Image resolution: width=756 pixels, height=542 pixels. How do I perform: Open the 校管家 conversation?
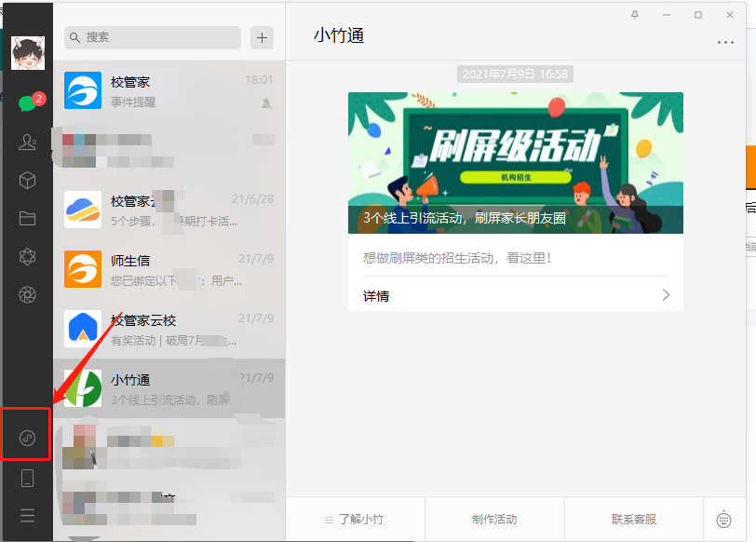[169, 90]
